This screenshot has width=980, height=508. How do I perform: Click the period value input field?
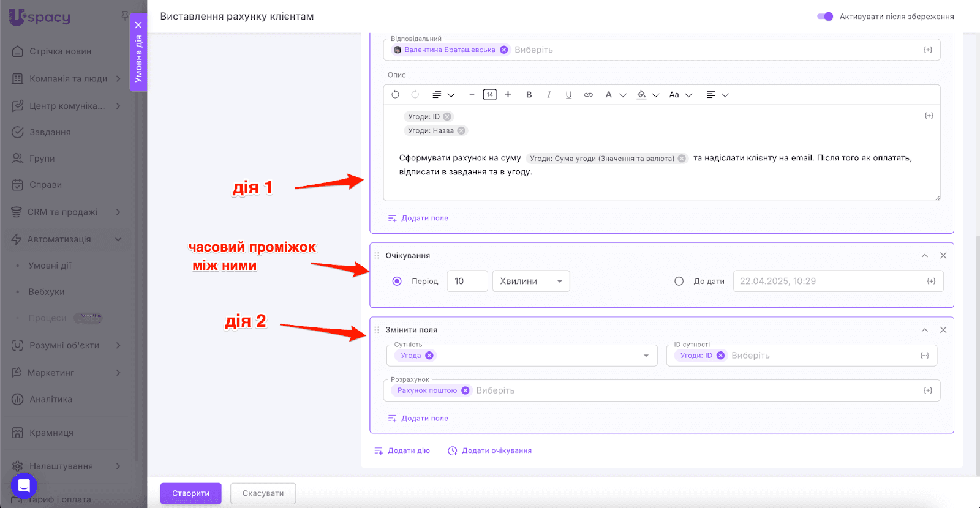tap(467, 282)
